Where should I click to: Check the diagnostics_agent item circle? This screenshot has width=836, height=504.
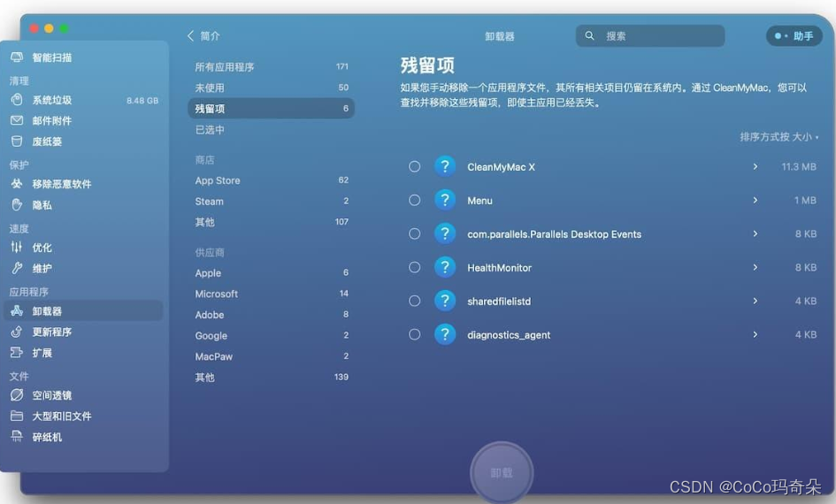pos(414,334)
